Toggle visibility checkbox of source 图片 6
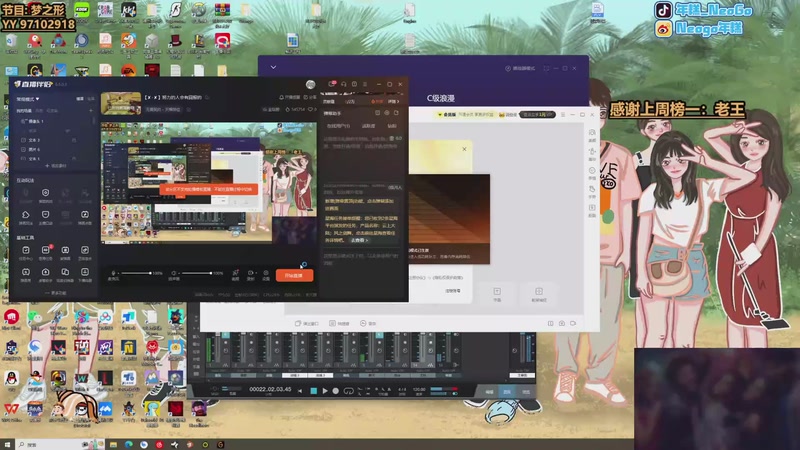Screen dimensions: 800x450 click(x=23, y=149)
